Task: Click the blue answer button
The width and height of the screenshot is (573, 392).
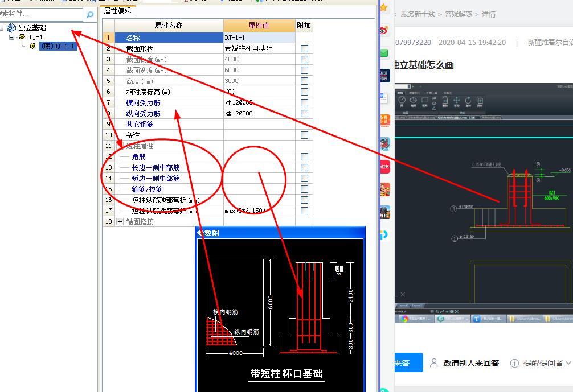Action: tap(408, 362)
